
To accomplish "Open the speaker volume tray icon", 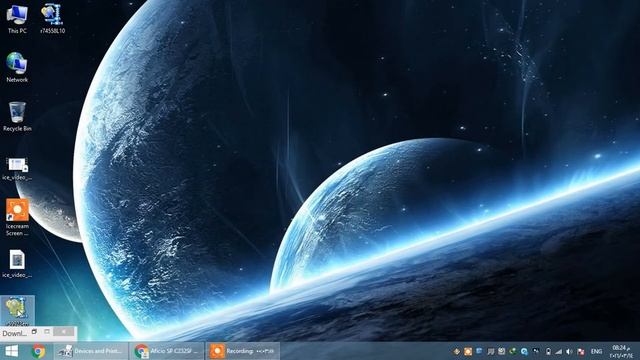I will [569, 351].
